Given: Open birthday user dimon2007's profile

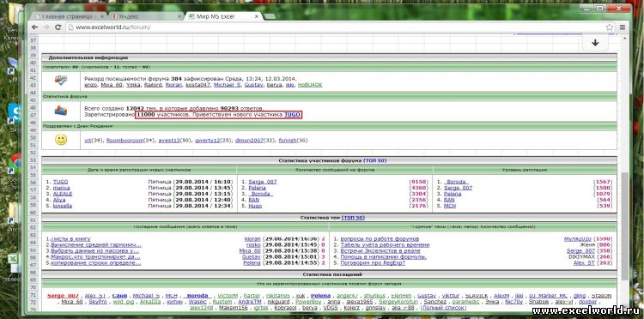Looking at the screenshot, I should (x=248, y=141).
